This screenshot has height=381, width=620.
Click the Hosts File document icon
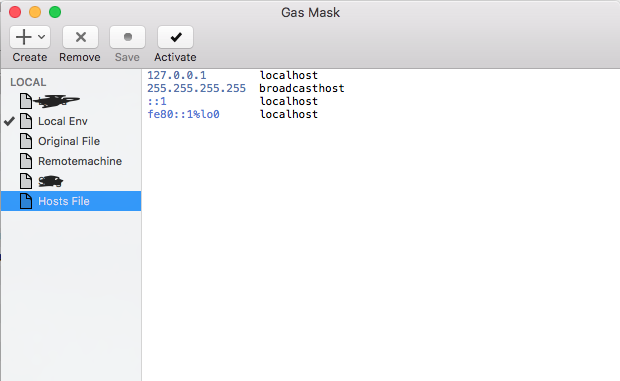coord(26,201)
